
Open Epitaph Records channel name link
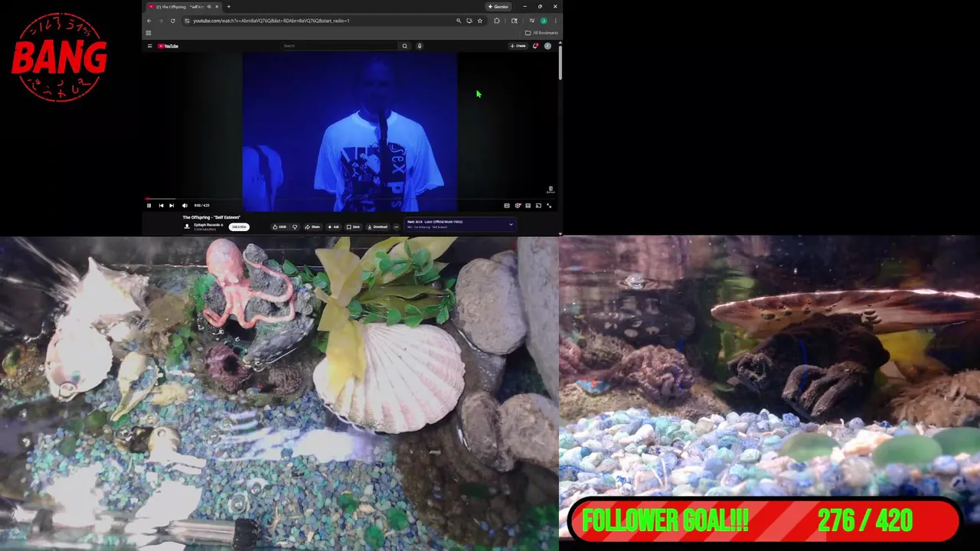tap(208, 224)
